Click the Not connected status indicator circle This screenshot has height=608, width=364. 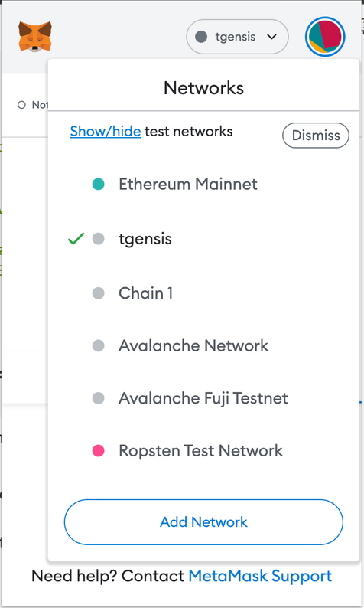coord(21,105)
